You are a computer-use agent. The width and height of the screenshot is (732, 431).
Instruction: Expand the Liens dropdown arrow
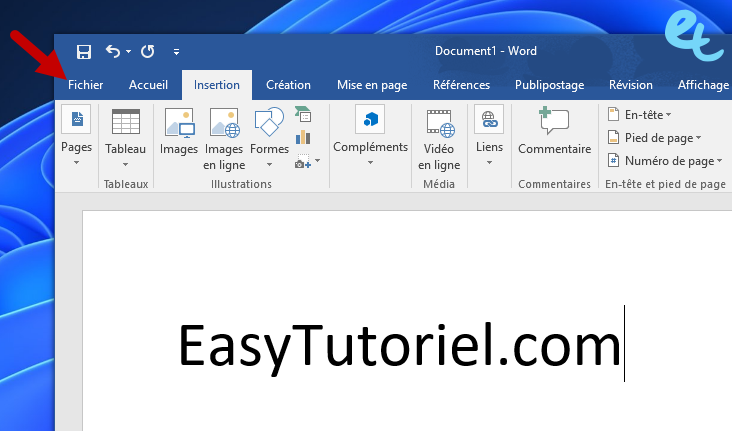pyautogui.click(x=489, y=163)
